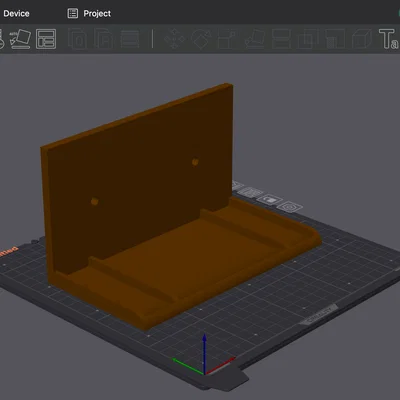Click the Arrange all objects icon
Viewport: 400px width, 400px height.
[x=46, y=39]
